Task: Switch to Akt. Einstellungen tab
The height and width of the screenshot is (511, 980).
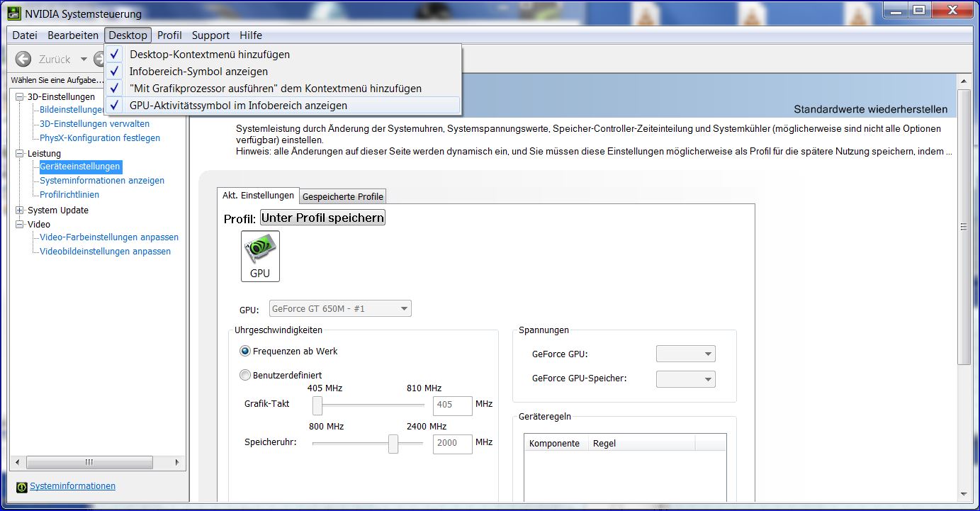Action: tap(258, 195)
